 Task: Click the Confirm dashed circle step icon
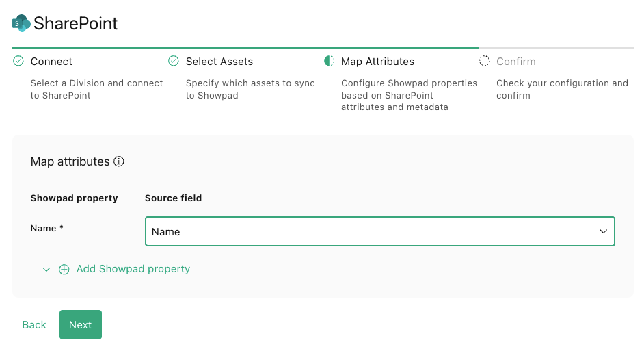pos(484,61)
